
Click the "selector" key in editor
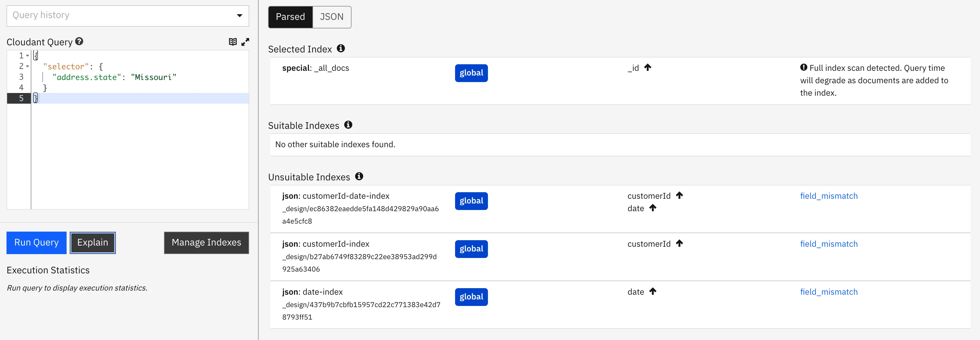[66, 67]
